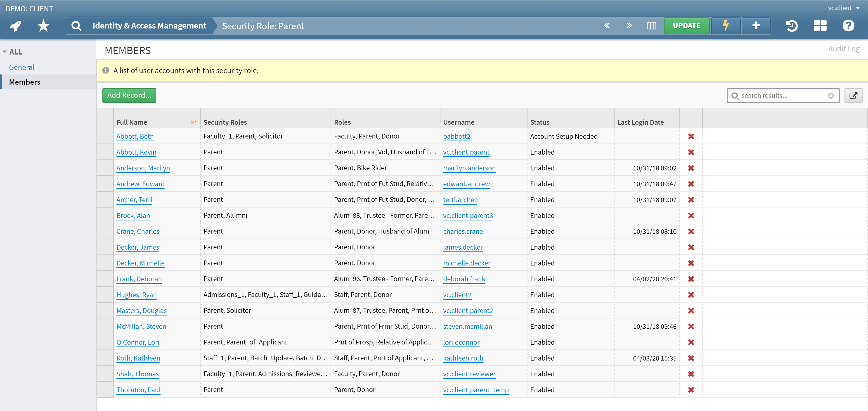Clear the search results field
Image resolution: width=868 pixels, height=411 pixels.
831,96
